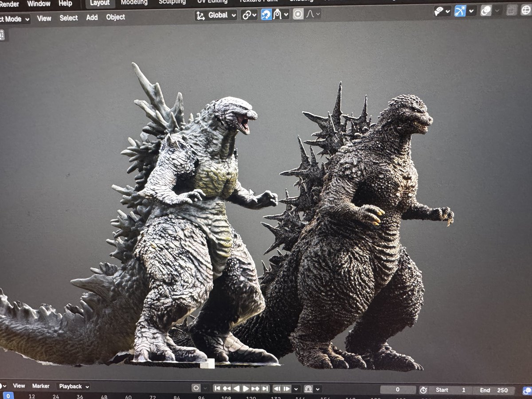Jump to the last frame
This screenshot has height=399, width=532.
coord(265,388)
